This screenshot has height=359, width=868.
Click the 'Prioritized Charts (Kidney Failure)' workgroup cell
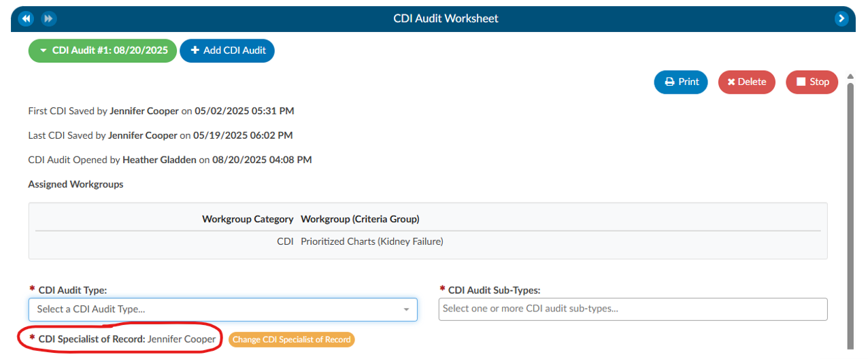click(x=372, y=241)
